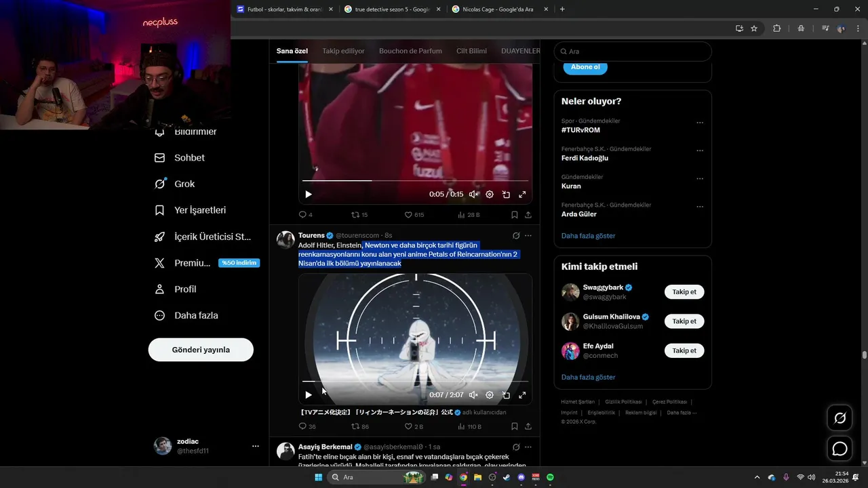Open Chrome extensions puzzle icon
This screenshot has height=488, width=868.
[777, 28]
